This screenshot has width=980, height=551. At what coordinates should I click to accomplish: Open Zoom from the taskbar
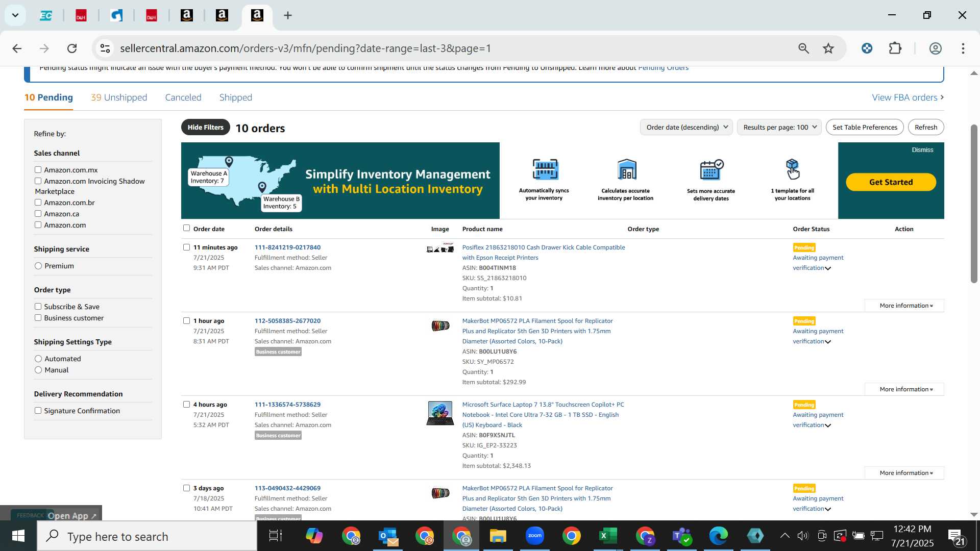[535, 536]
